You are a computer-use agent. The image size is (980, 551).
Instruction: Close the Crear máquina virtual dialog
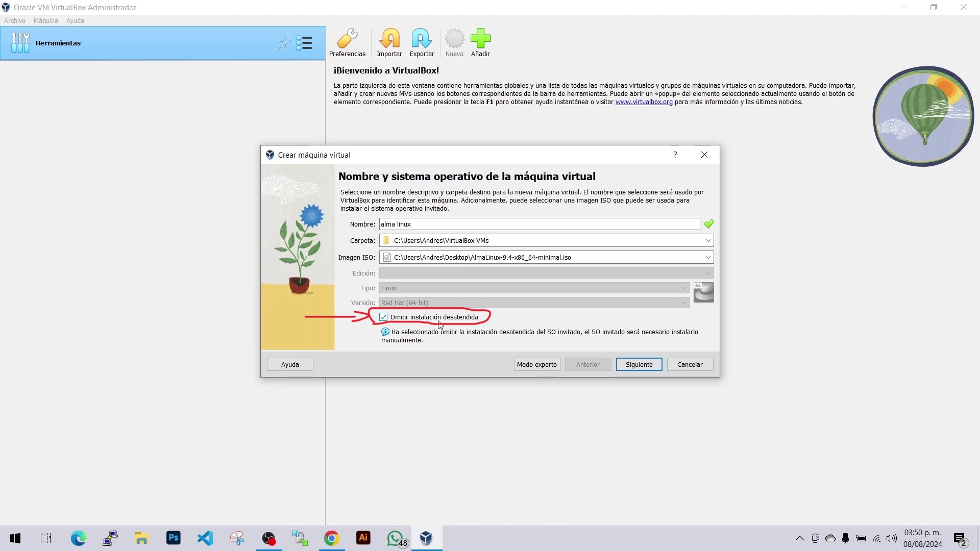(704, 155)
